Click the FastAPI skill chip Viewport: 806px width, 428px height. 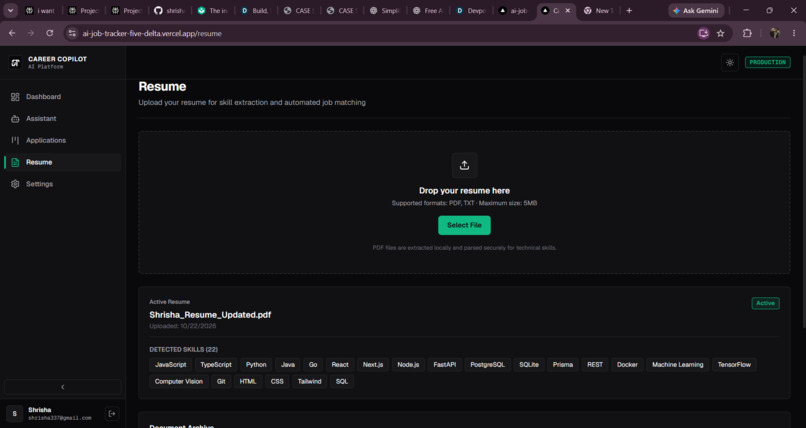[x=445, y=365]
